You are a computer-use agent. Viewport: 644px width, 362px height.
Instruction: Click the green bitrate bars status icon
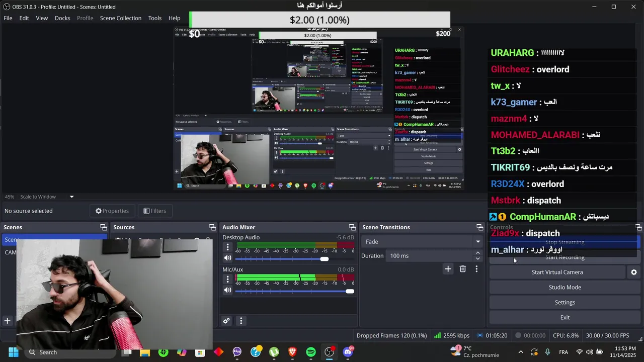click(438, 335)
